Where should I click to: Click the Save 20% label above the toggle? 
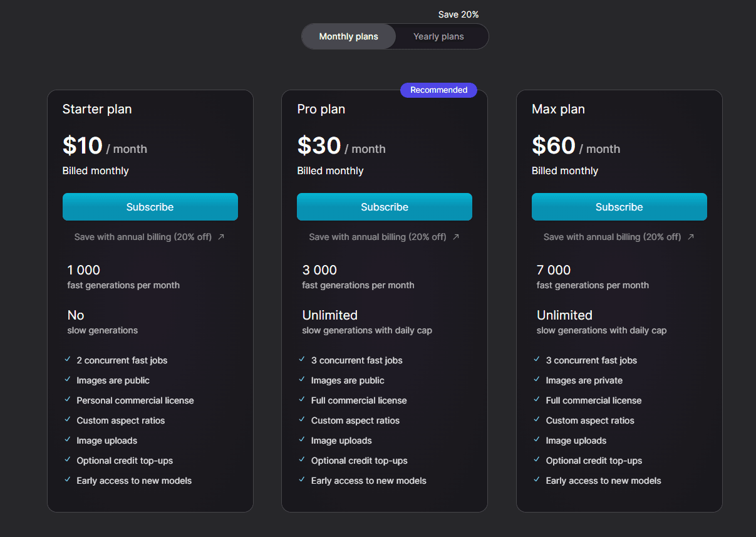point(458,14)
